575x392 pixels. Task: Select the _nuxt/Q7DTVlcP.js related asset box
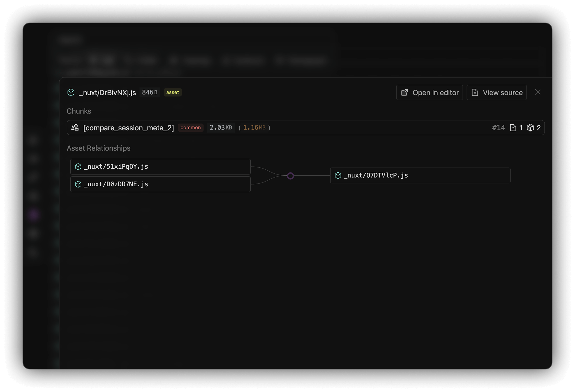click(420, 175)
